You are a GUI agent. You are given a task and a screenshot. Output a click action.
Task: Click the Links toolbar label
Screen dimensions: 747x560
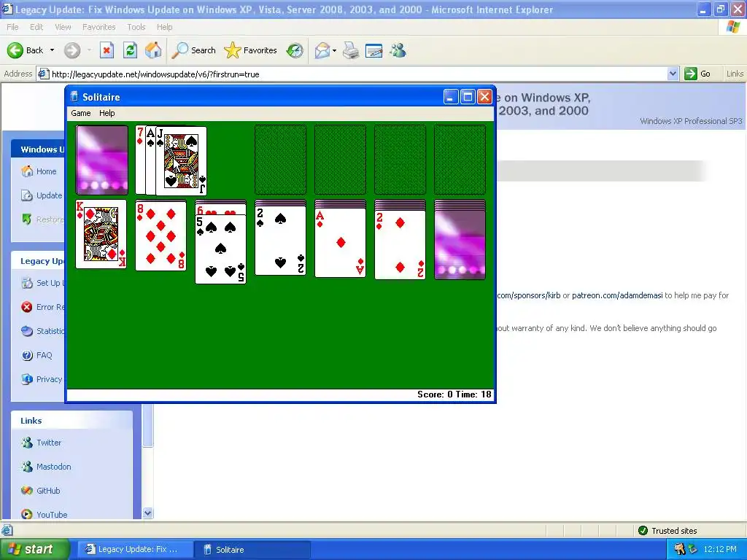pos(734,74)
